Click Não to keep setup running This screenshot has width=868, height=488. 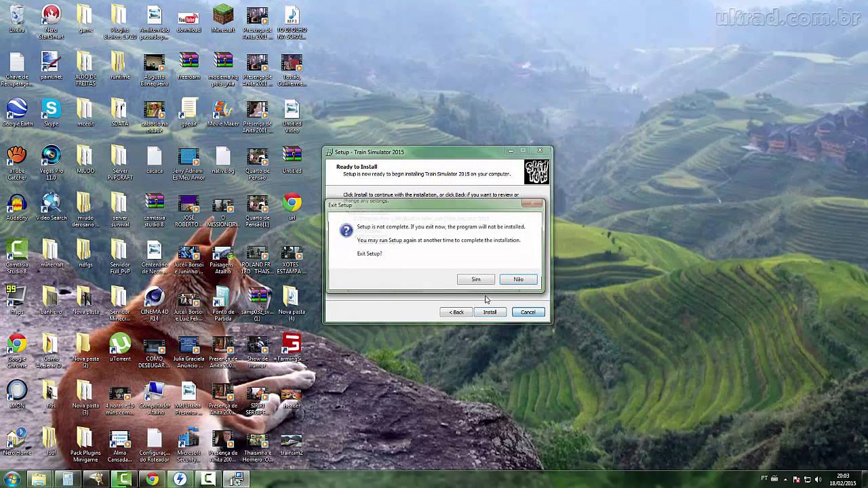coord(518,279)
